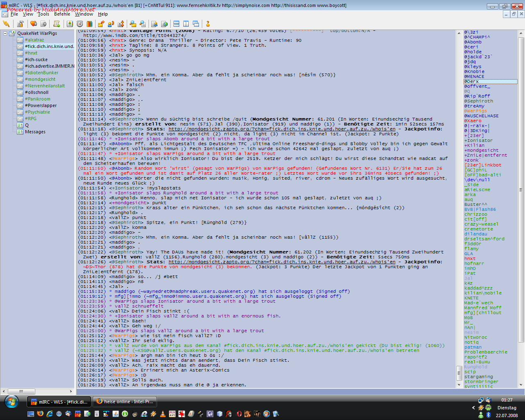Open mIRC Options via hammer icon
Screen dimensions: 525x420
click(20, 24)
